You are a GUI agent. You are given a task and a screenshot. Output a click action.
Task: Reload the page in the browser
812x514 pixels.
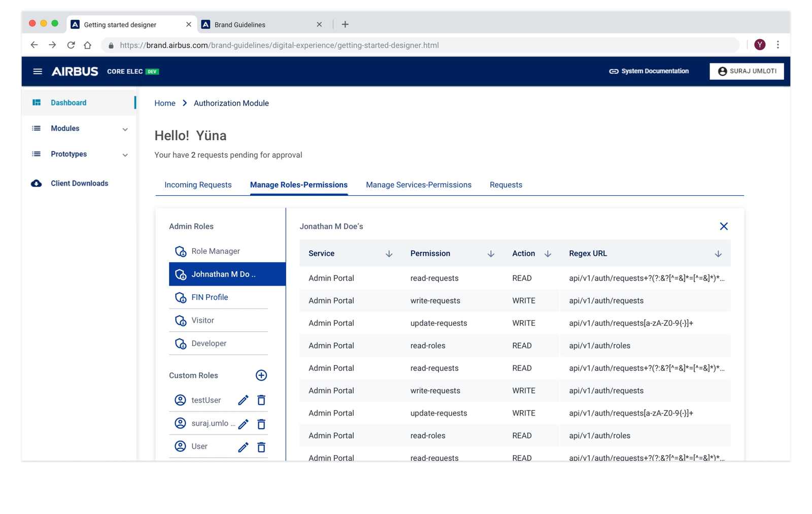point(71,45)
